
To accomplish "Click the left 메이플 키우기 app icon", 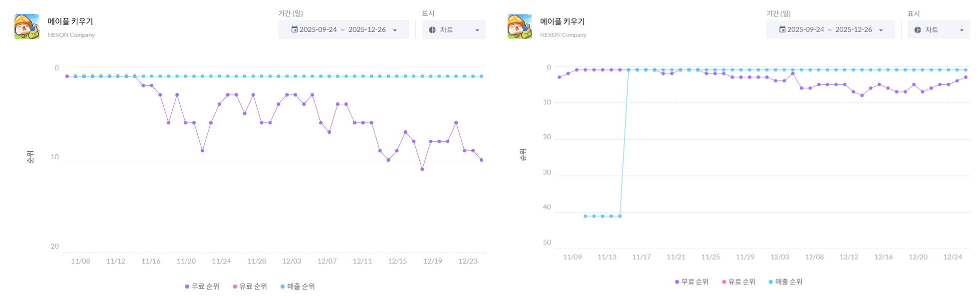I will pos(27,26).
